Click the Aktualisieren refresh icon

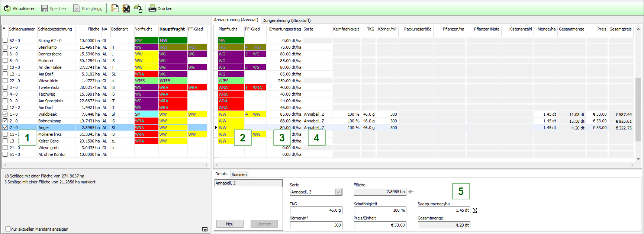(7, 8)
